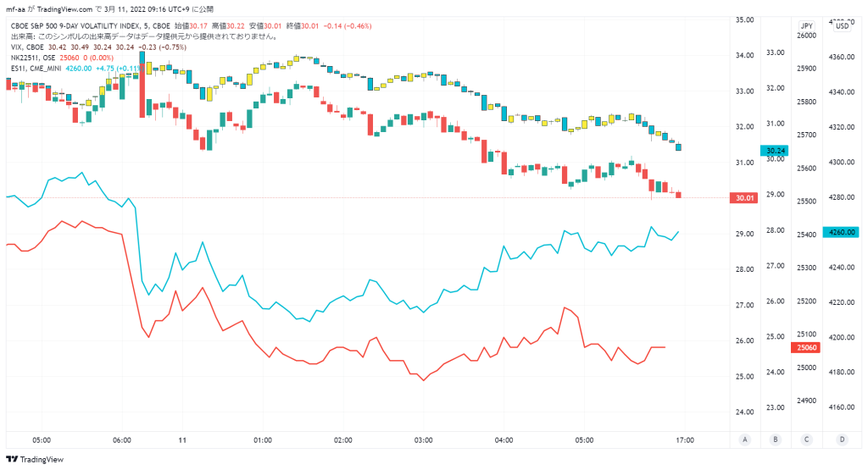Click the cyan 4260.00 price label

pos(841,232)
